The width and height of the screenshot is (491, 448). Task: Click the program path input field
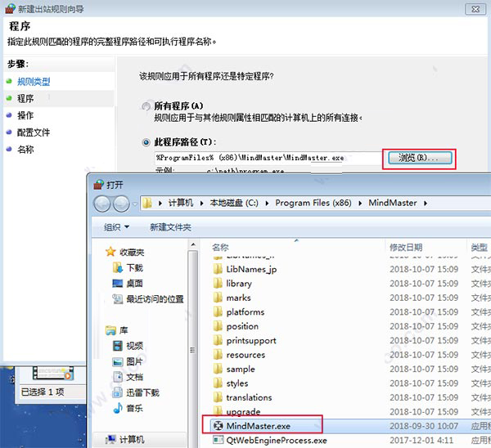268,158
